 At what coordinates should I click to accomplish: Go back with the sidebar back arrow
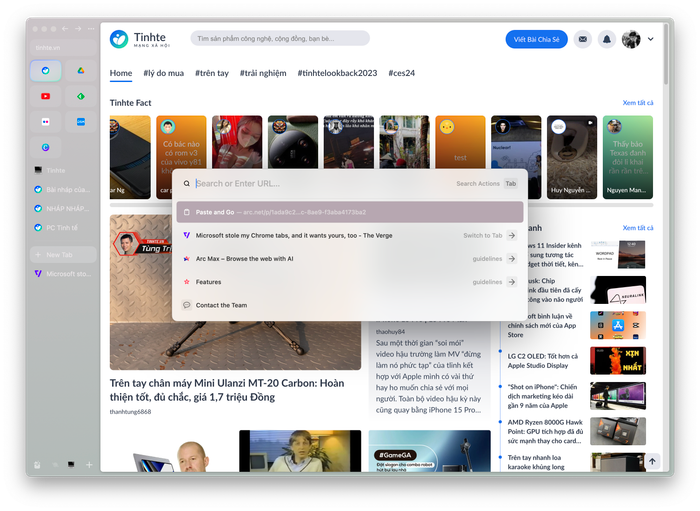pos(65,29)
